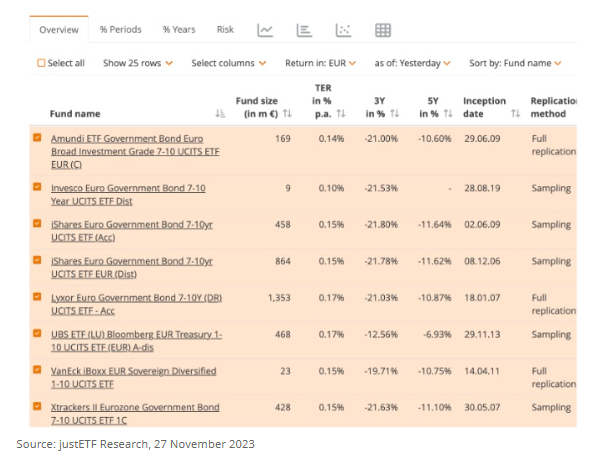Sort by Fund name column arrows
Image resolution: width=597 pixels, height=460 pixels.
(220, 113)
